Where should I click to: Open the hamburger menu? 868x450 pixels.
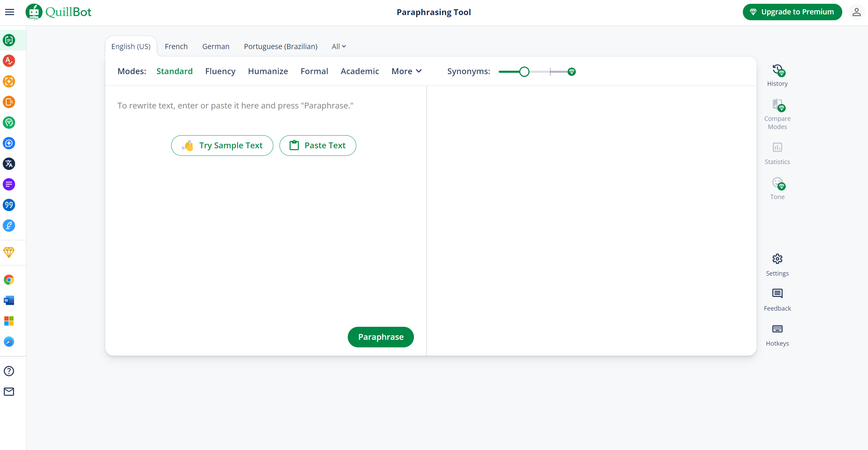(10, 12)
